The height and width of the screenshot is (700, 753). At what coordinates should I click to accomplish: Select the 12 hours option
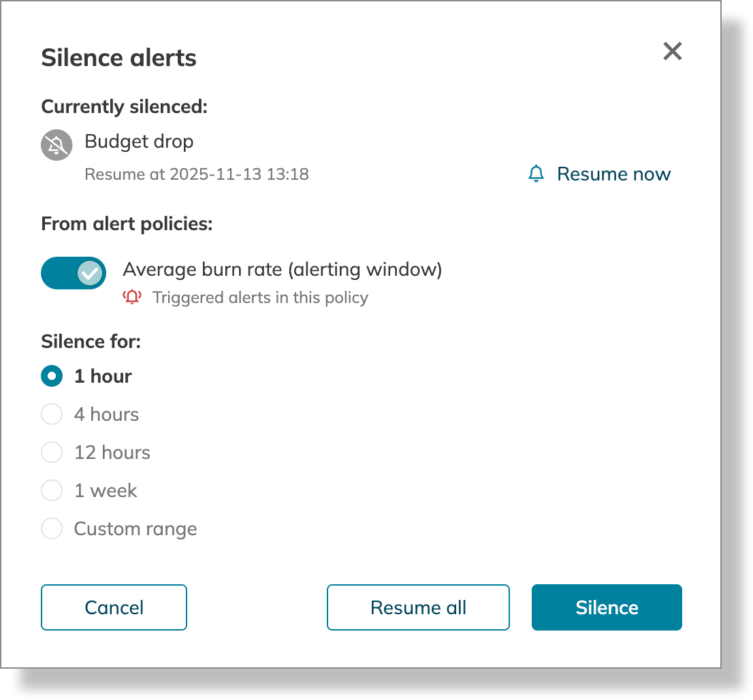click(x=52, y=453)
